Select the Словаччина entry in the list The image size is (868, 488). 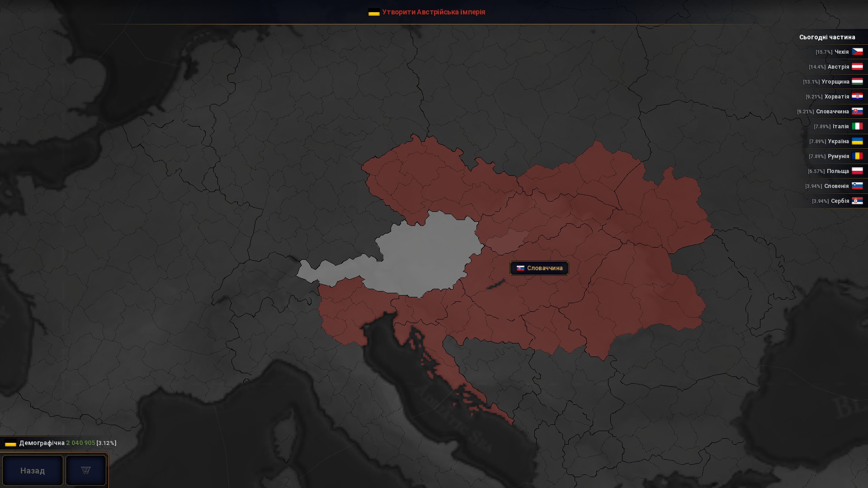tap(832, 111)
